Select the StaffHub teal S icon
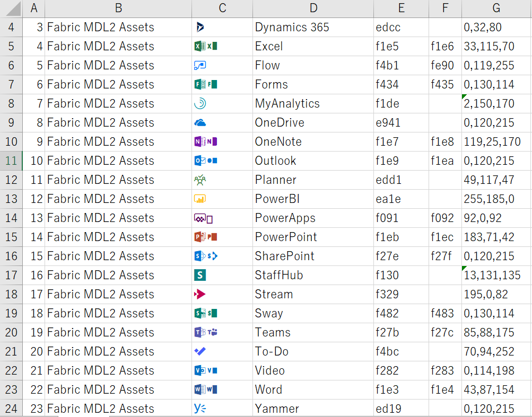 (200, 275)
